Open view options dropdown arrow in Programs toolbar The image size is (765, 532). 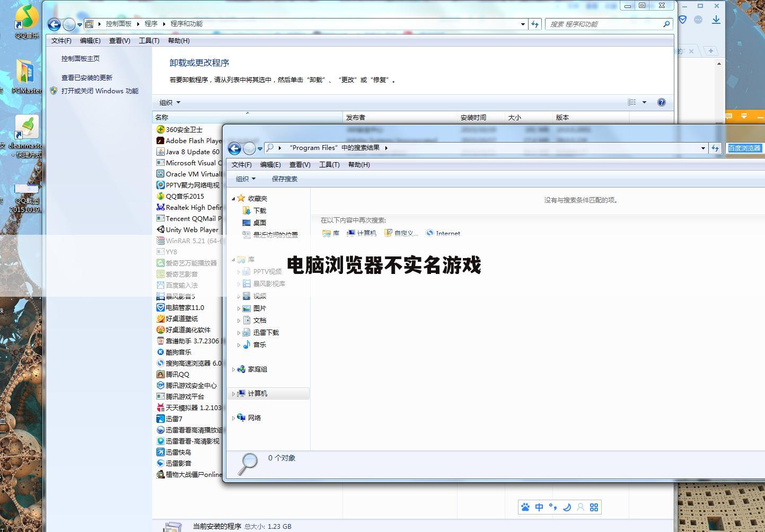click(x=644, y=102)
